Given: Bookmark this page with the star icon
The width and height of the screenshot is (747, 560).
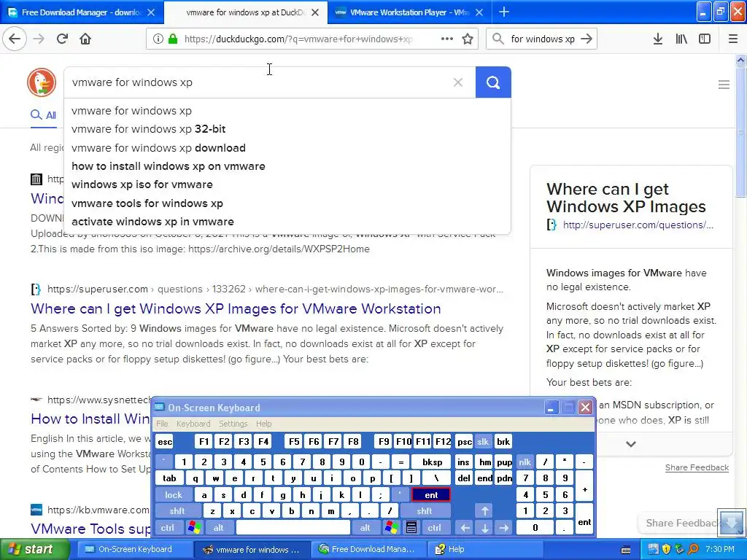Looking at the screenshot, I should click(x=468, y=39).
